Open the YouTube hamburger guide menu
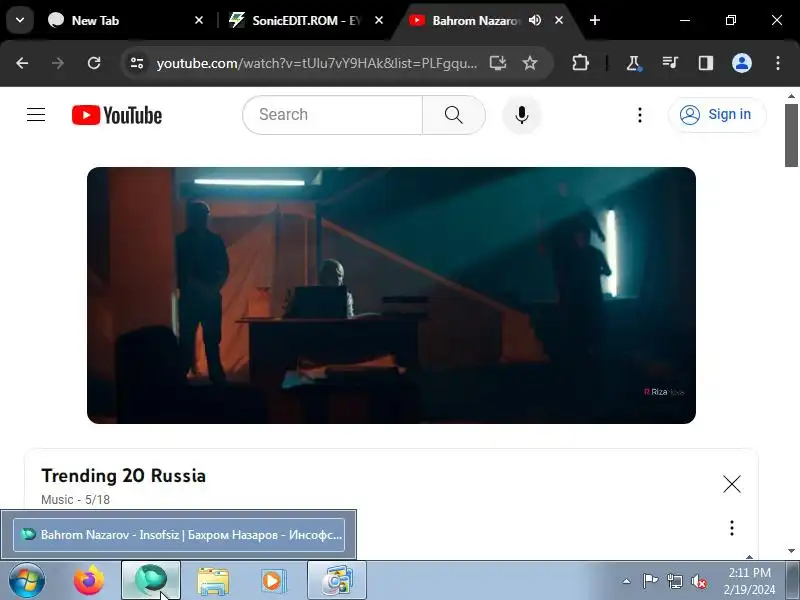Image resolution: width=800 pixels, height=600 pixels. click(x=36, y=115)
